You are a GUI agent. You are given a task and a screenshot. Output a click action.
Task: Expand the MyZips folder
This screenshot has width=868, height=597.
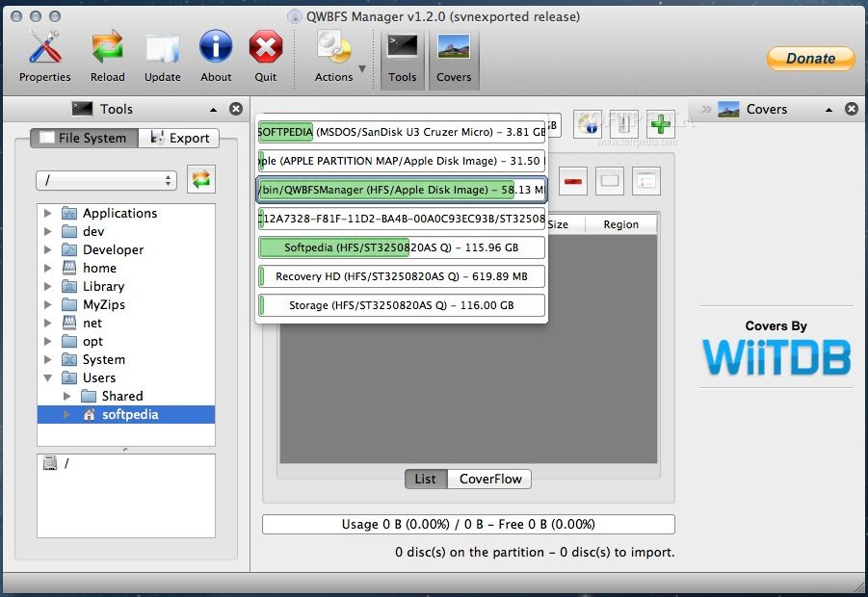pos(47,304)
